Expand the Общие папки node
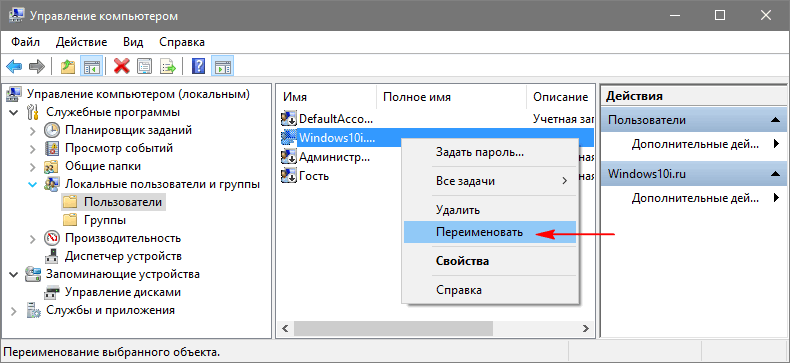This screenshot has width=790, height=363. click(33, 166)
